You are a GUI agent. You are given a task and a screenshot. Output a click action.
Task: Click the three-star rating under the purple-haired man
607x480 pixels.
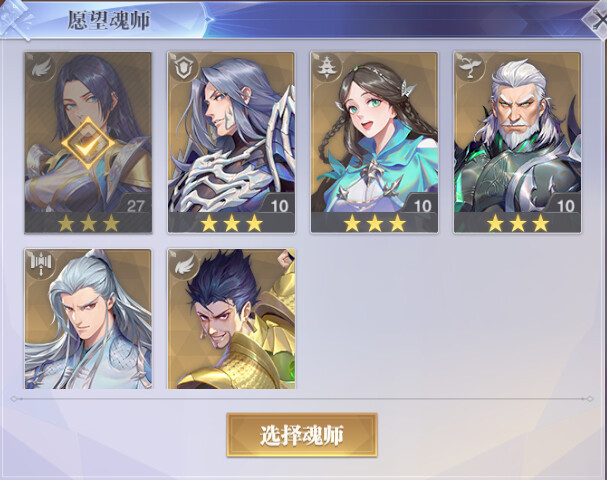tap(231, 223)
